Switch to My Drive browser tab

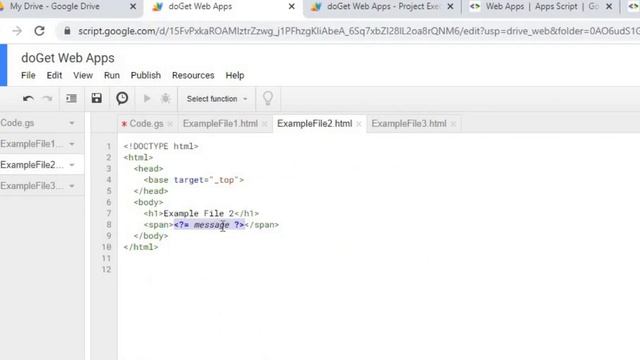pos(55,7)
